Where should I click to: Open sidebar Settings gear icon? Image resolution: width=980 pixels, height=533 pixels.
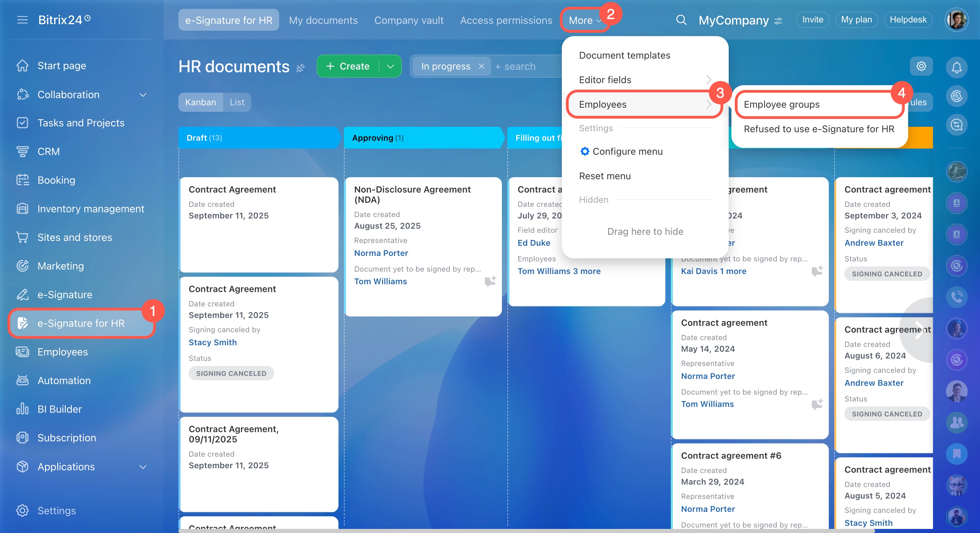coord(22,510)
